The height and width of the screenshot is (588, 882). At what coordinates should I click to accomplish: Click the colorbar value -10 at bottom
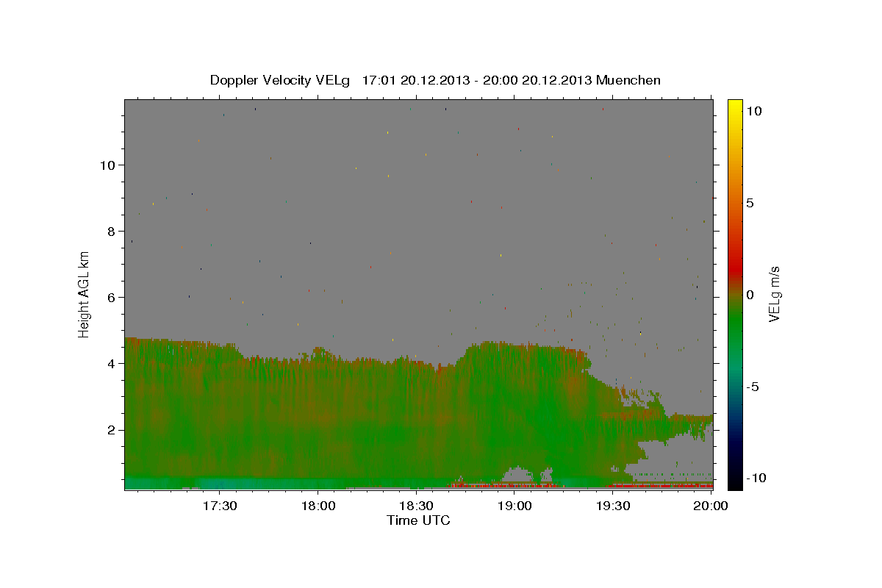[756, 478]
